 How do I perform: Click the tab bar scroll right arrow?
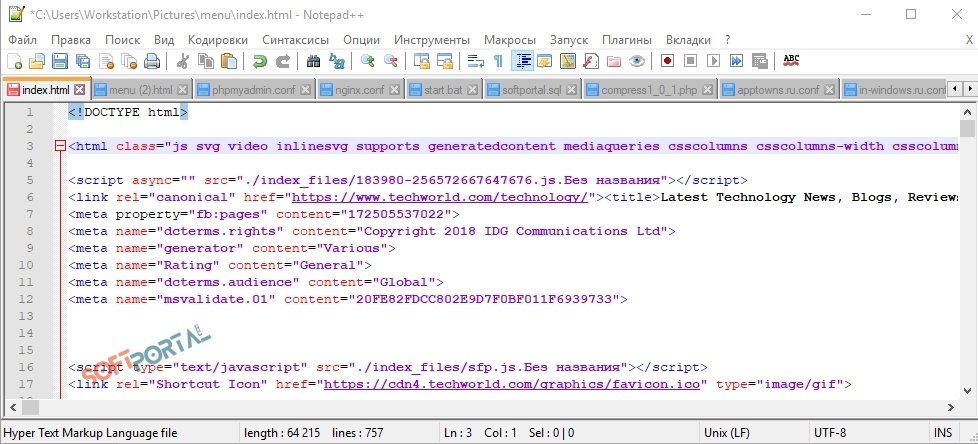pos(970,90)
